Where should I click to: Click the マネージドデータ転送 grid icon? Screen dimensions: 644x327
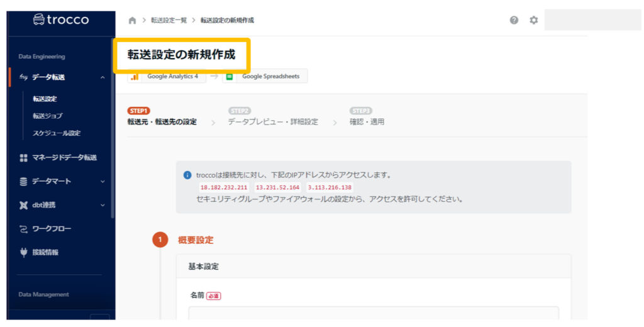tap(23, 158)
